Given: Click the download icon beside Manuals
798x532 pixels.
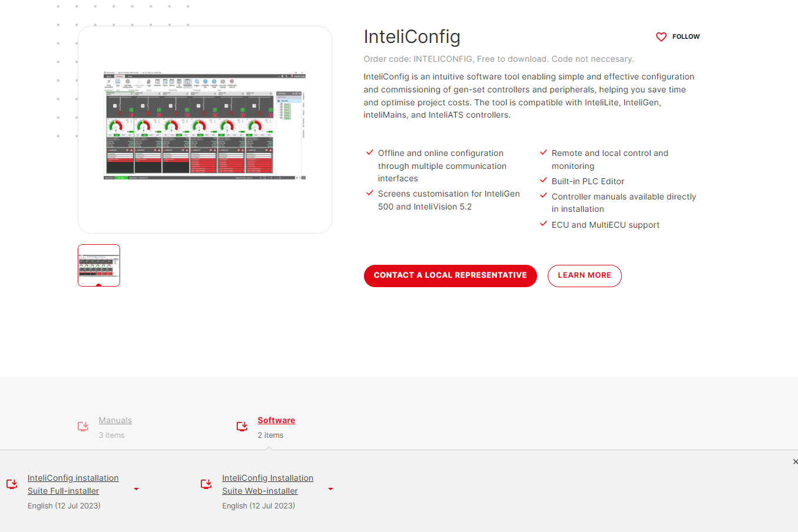Looking at the screenshot, I should (82, 426).
